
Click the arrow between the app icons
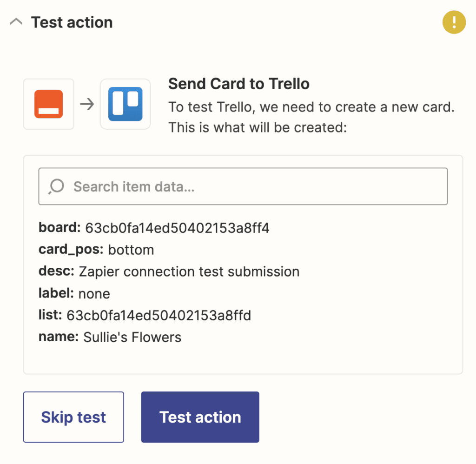click(86, 104)
